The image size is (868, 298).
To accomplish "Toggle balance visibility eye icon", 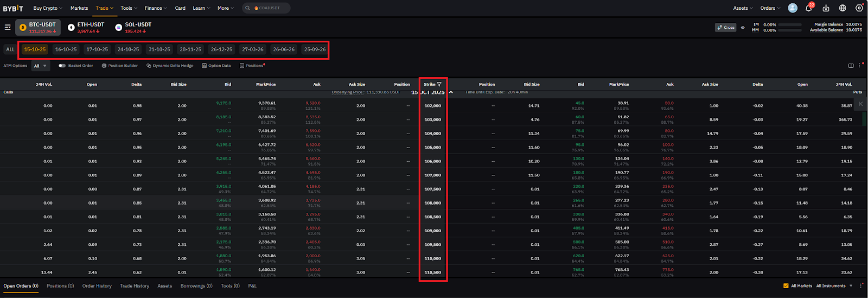I will tap(743, 27).
